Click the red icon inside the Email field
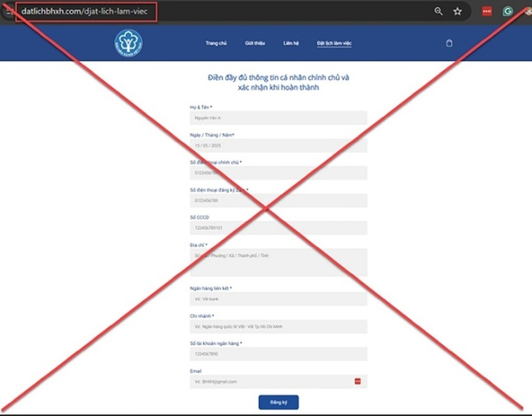532x416 pixels. 357,382
